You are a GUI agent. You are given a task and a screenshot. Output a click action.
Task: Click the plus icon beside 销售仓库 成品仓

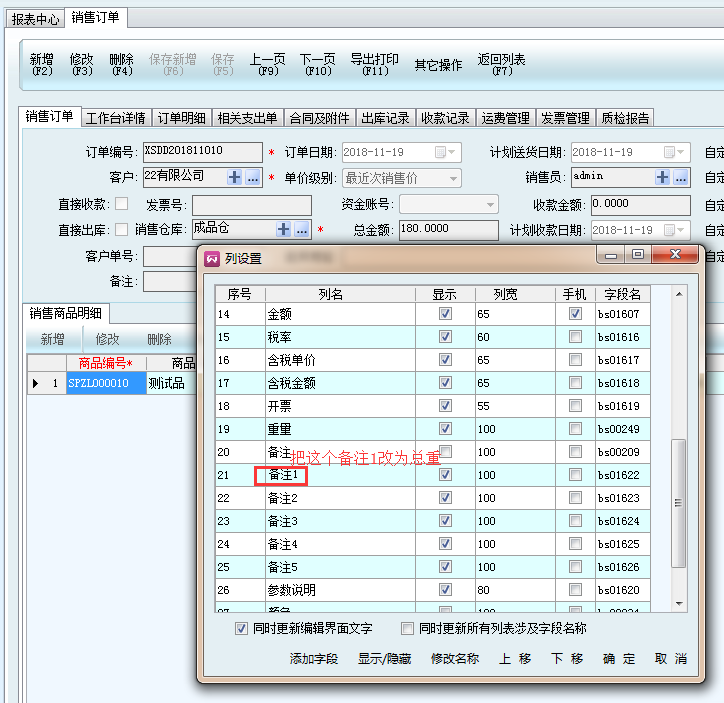click(284, 230)
